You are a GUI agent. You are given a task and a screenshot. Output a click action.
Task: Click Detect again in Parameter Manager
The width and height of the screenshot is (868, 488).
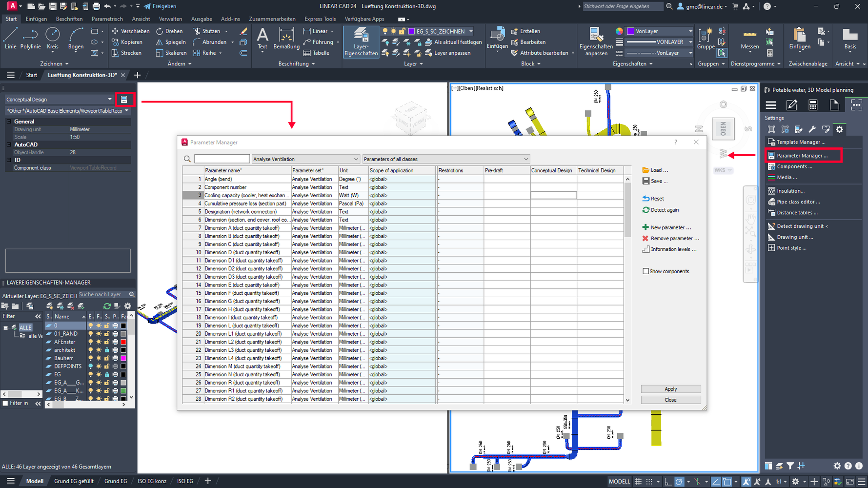(x=664, y=210)
